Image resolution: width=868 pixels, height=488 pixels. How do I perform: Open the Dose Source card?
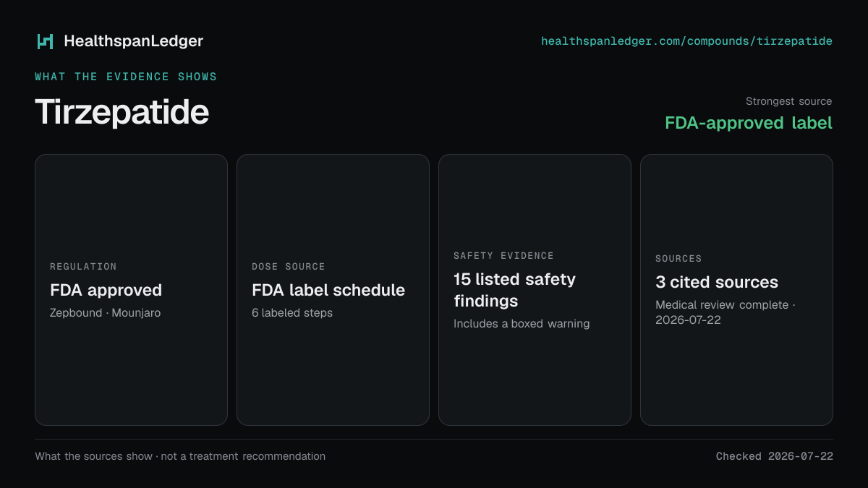pyautogui.click(x=333, y=290)
